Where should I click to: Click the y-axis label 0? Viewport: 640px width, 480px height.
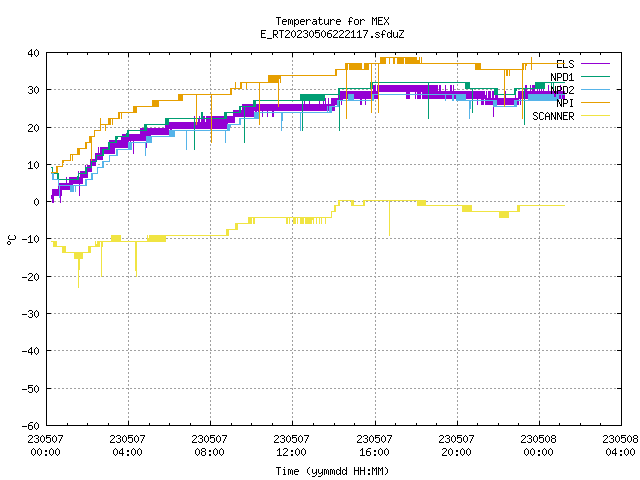[x=37, y=202]
